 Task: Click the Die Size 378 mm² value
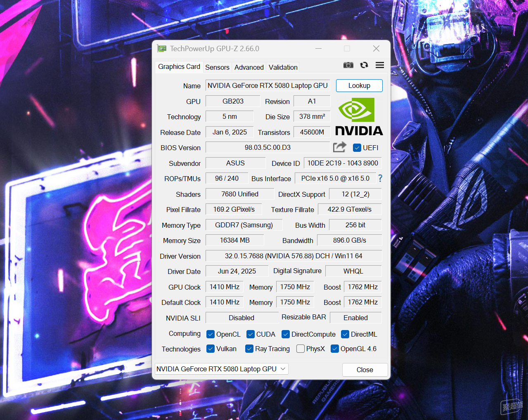312,116
